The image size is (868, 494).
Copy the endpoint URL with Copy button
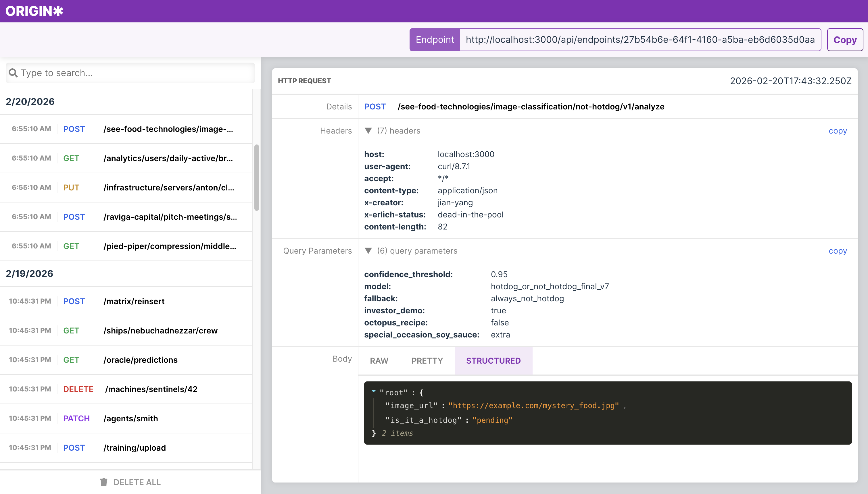click(x=845, y=40)
